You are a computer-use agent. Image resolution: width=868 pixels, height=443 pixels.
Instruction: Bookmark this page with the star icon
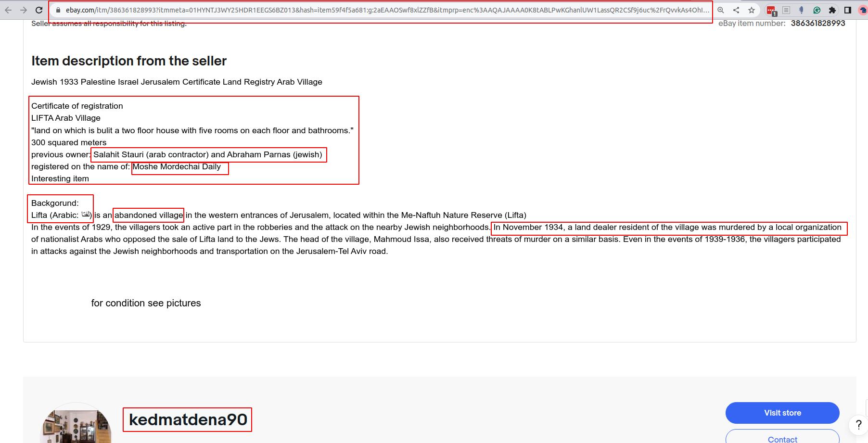(752, 10)
